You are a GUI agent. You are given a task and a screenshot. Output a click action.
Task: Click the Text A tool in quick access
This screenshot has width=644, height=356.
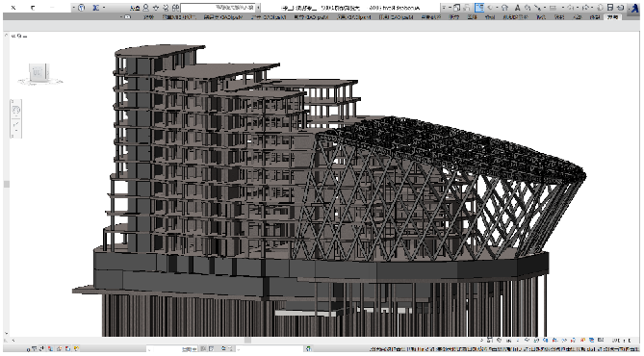tap(517, 8)
